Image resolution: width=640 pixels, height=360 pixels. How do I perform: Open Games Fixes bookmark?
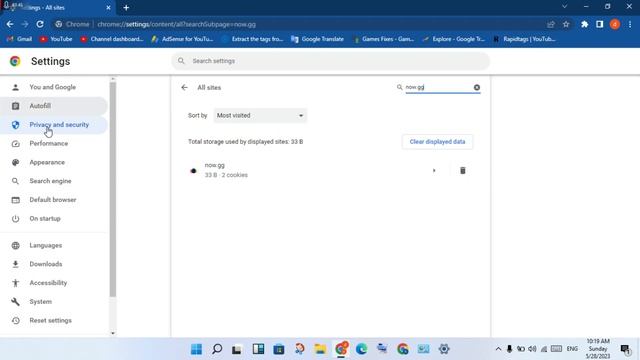coord(383,39)
